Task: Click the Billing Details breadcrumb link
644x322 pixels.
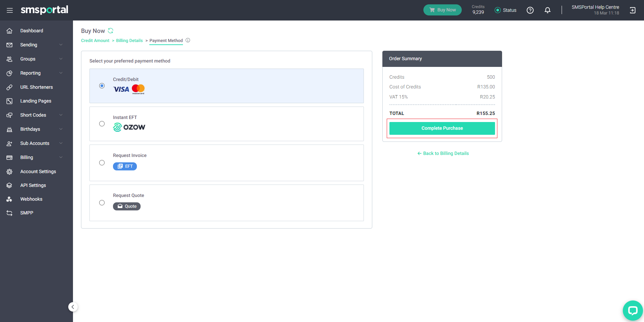Action: tap(129, 40)
